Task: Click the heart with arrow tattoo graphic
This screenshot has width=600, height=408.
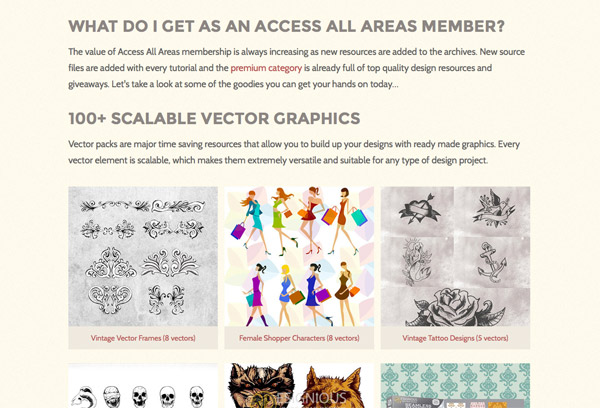Action: click(418, 210)
